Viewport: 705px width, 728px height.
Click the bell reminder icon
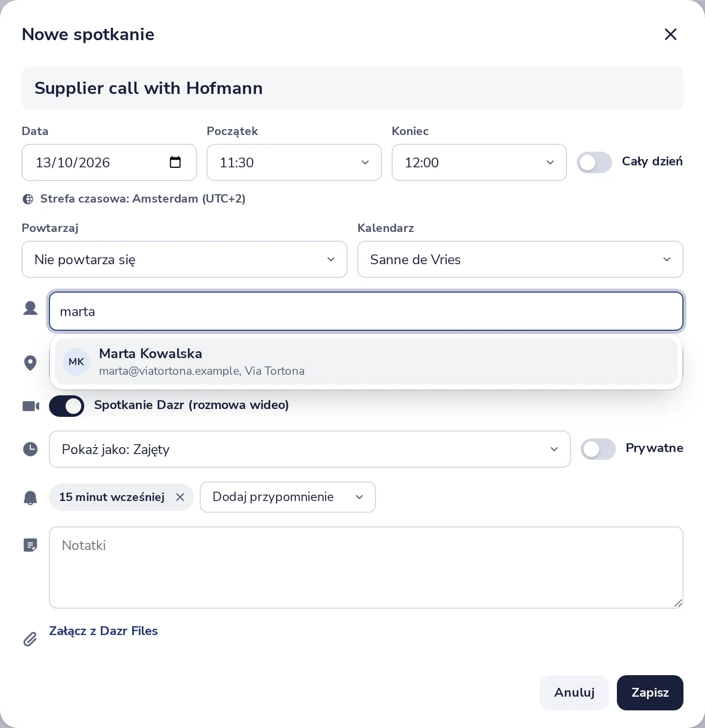[x=30, y=498]
